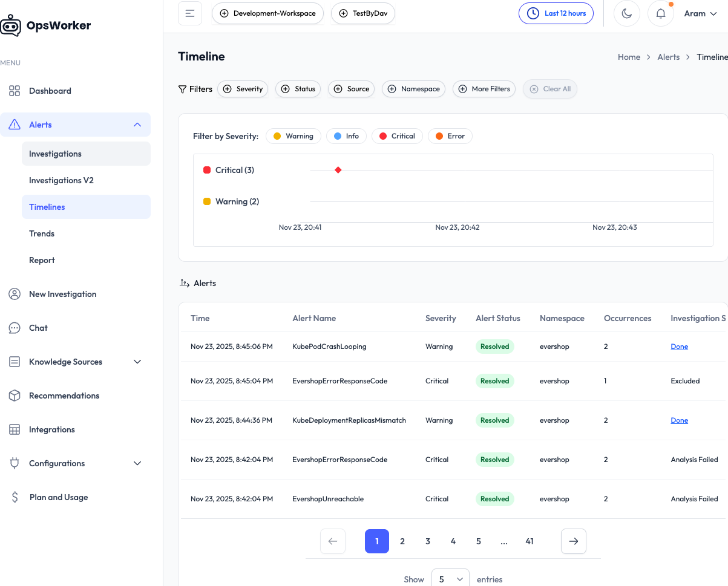Click the Recommendations cube icon
728x586 pixels.
[x=15, y=396]
